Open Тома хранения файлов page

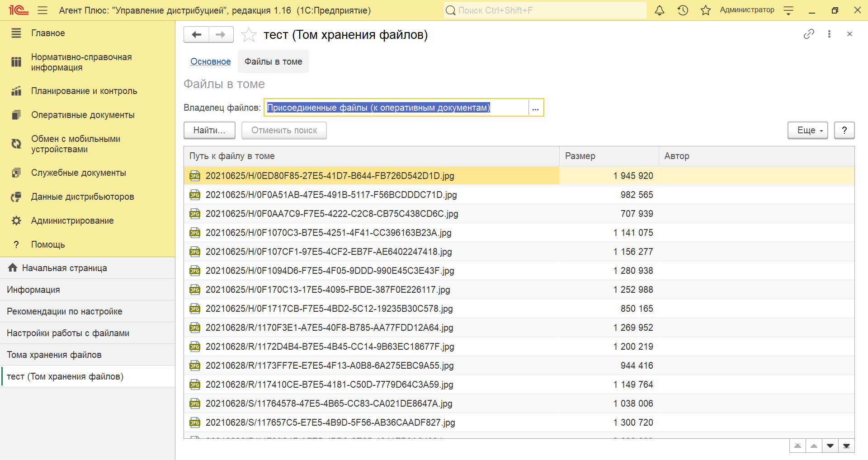[87, 355]
